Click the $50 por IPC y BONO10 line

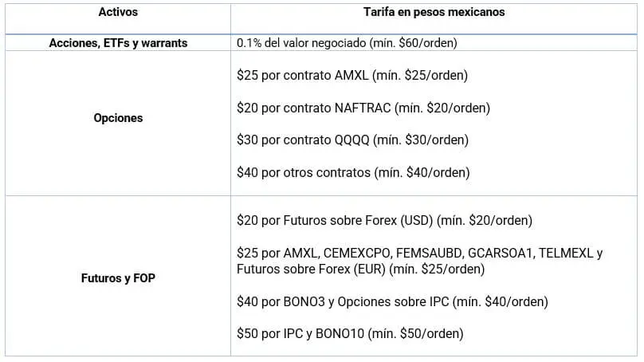(x=350, y=333)
